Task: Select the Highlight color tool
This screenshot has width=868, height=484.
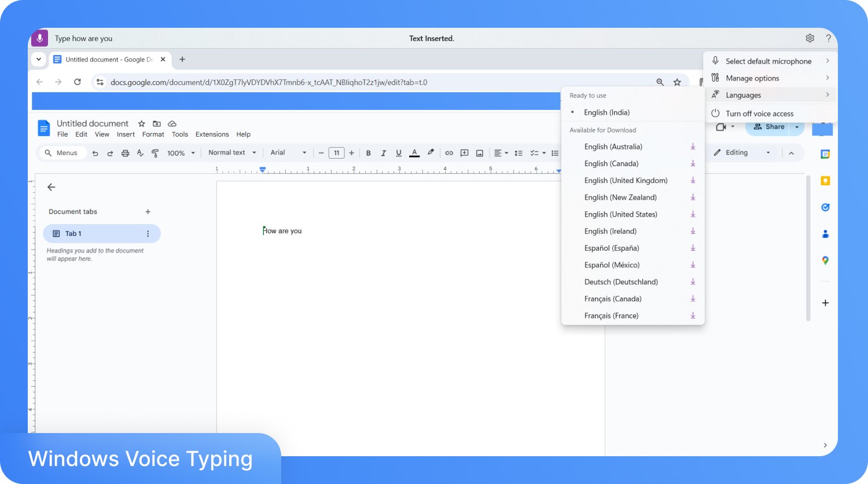Action: (431, 152)
